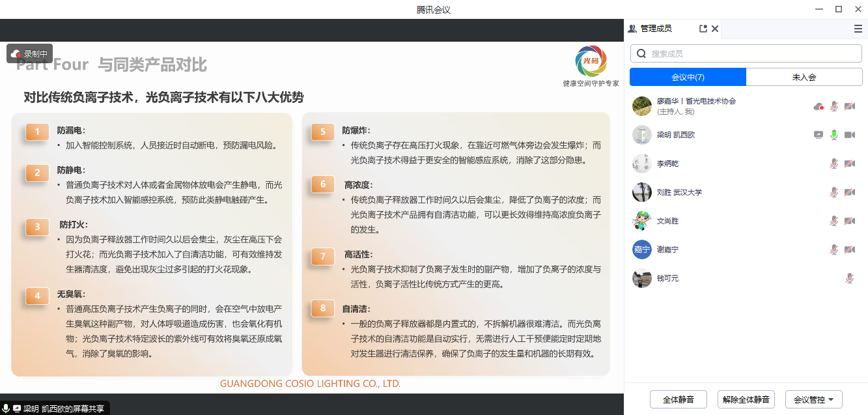Click the screen sharing icon beside 梁明 凯西欧
The height and width of the screenshot is (415, 868).
819,134
